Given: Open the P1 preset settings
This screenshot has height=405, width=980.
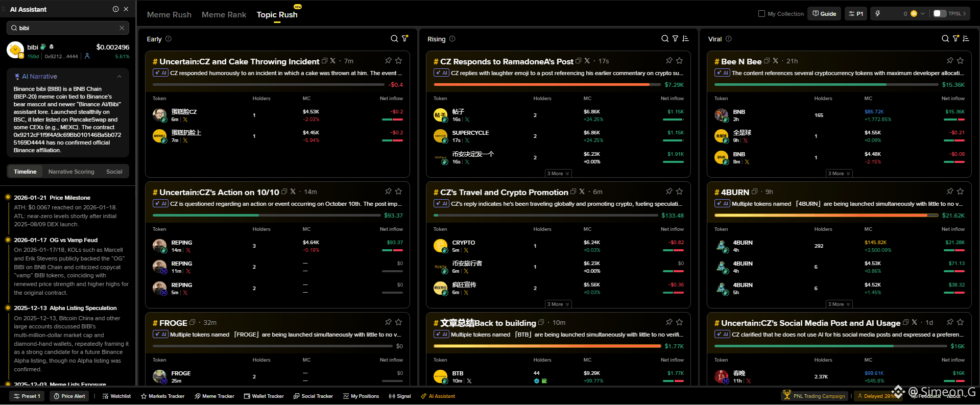Looking at the screenshot, I should point(856,14).
